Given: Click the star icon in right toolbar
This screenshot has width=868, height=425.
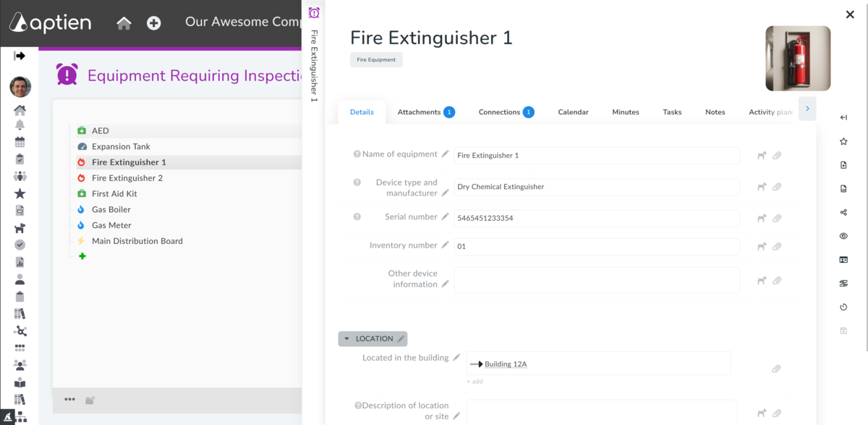Looking at the screenshot, I should click(843, 141).
